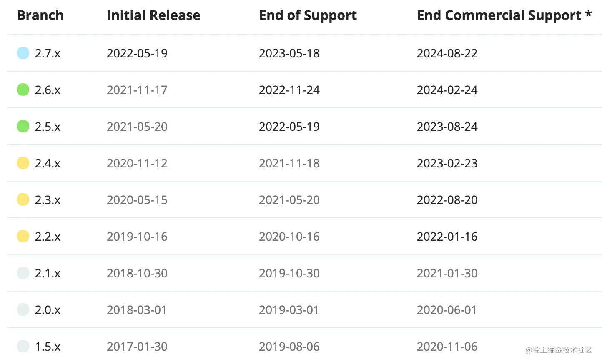Click the 2022-05-19 initial release date
Screen dimensions: 602x364
137,53
